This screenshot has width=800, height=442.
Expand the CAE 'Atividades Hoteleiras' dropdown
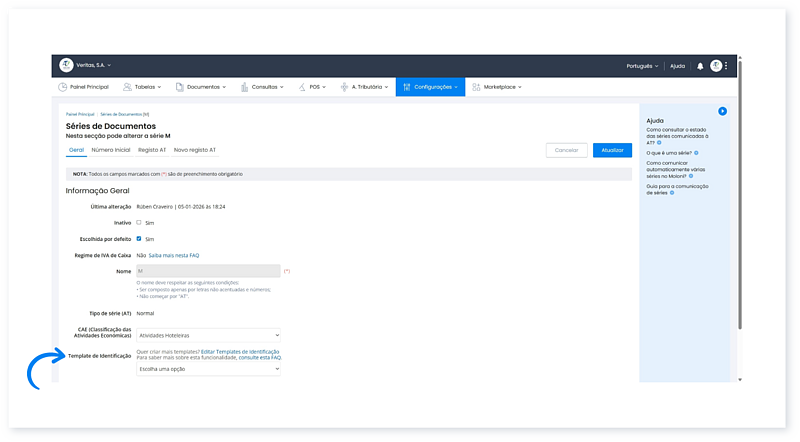(207, 335)
